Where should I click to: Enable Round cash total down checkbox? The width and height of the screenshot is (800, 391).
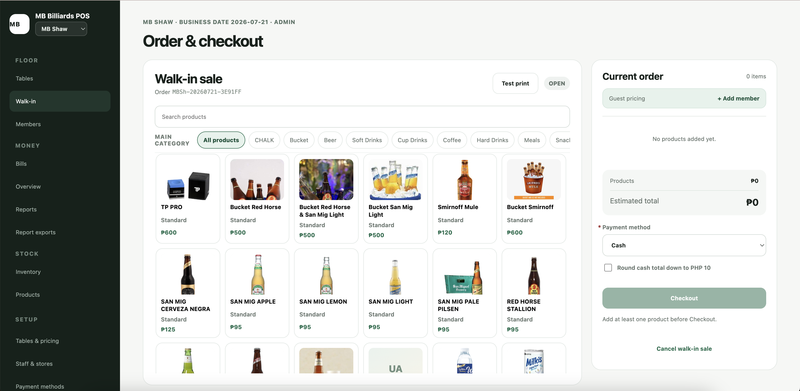tap(608, 267)
